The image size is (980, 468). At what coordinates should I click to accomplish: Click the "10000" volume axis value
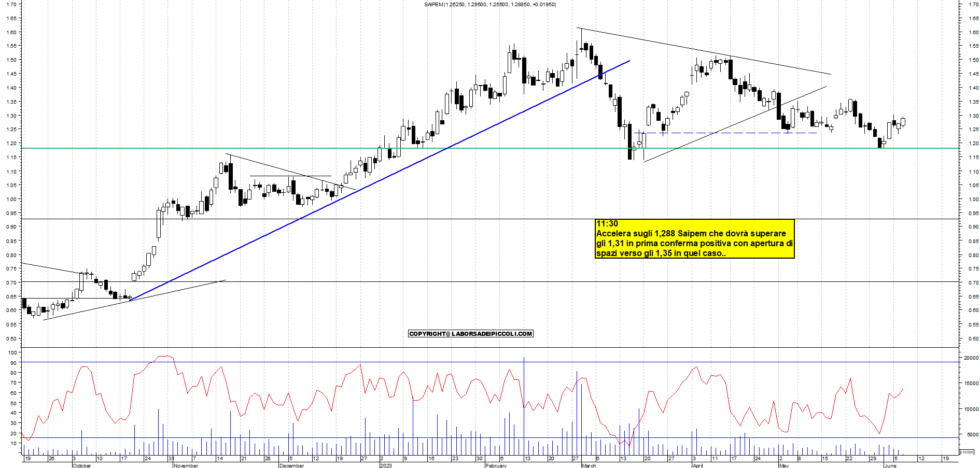coord(971,409)
